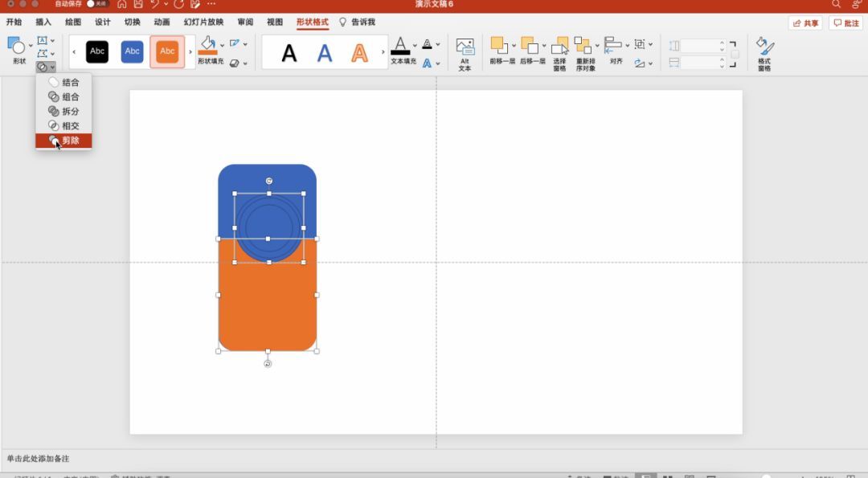Click the text effects glowing A icon

coord(427,63)
